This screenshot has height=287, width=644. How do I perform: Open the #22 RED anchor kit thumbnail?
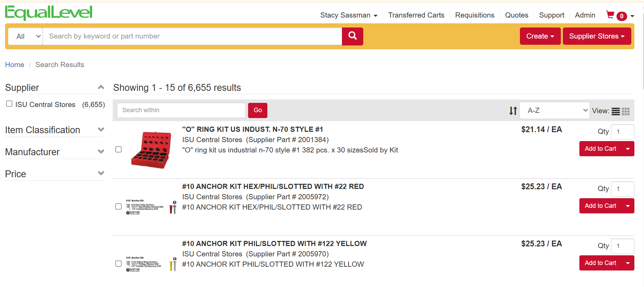(x=151, y=207)
